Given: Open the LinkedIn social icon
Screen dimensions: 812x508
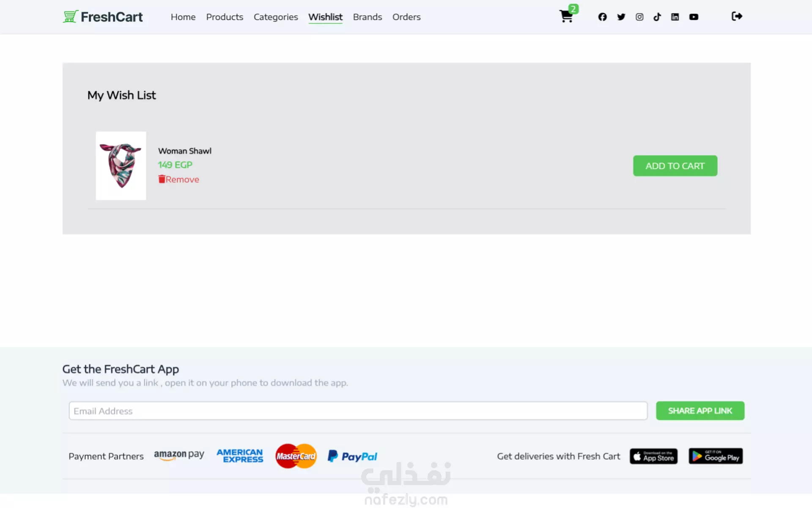Looking at the screenshot, I should (675, 17).
